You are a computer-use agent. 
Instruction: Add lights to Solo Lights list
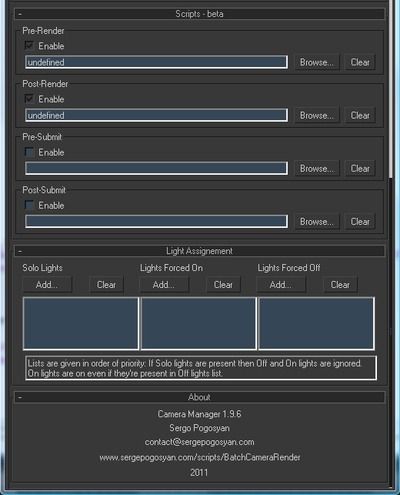[47, 285]
